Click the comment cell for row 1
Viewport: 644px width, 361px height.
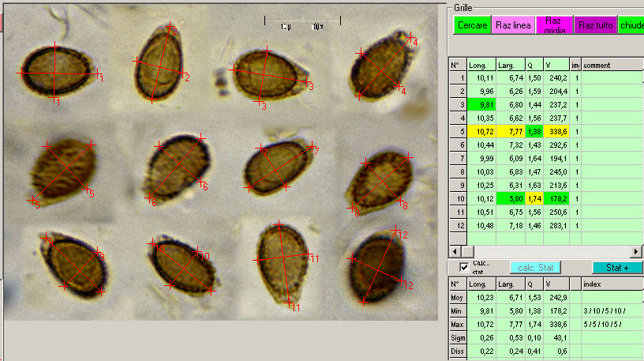[x=612, y=77]
